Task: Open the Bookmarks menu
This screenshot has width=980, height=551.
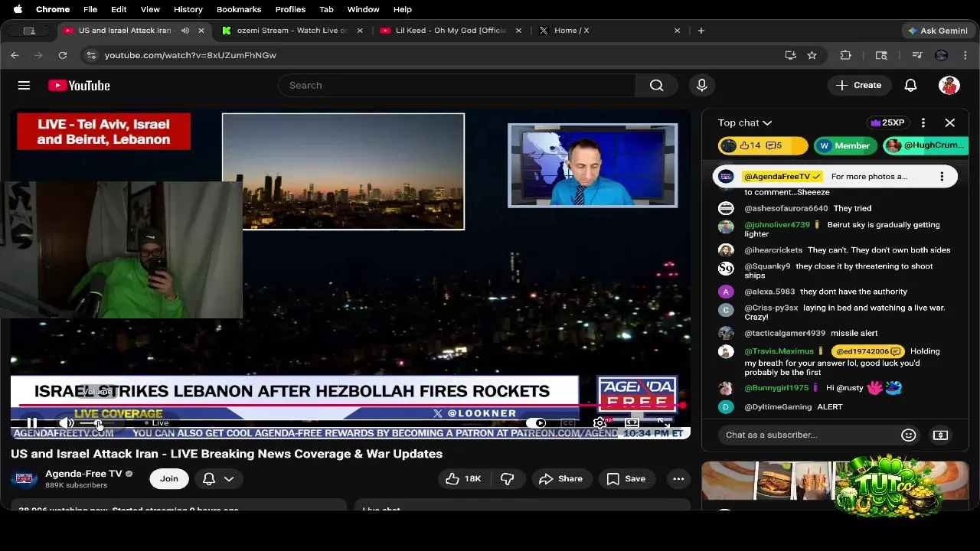Action: [x=239, y=9]
